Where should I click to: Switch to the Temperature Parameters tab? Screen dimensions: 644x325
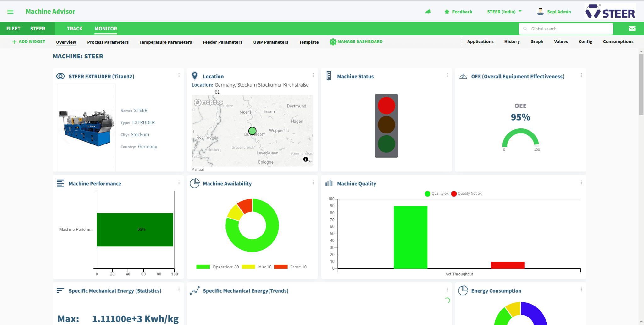click(165, 42)
